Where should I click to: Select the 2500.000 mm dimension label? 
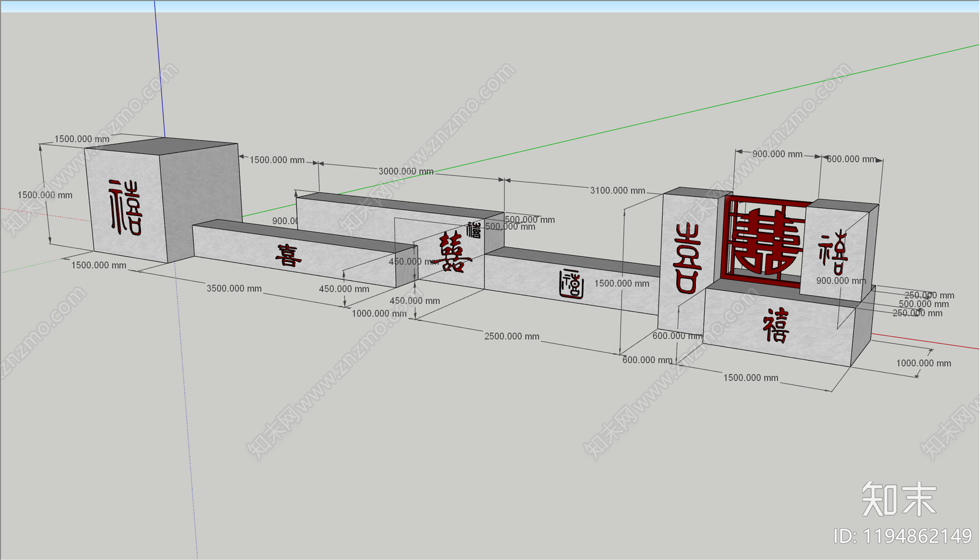[x=512, y=336]
